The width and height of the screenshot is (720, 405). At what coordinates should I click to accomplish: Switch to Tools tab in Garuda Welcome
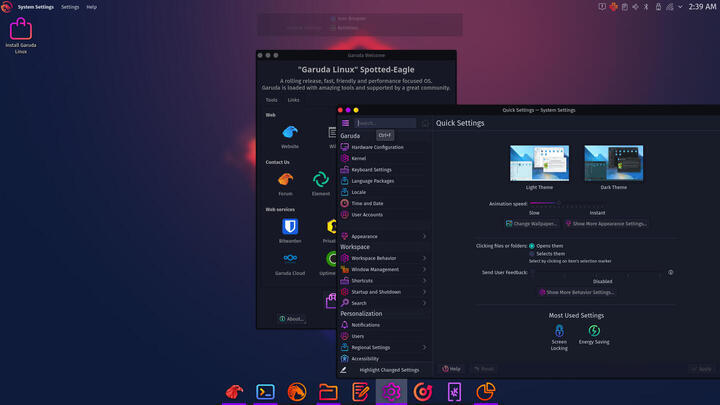pyautogui.click(x=271, y=100)
